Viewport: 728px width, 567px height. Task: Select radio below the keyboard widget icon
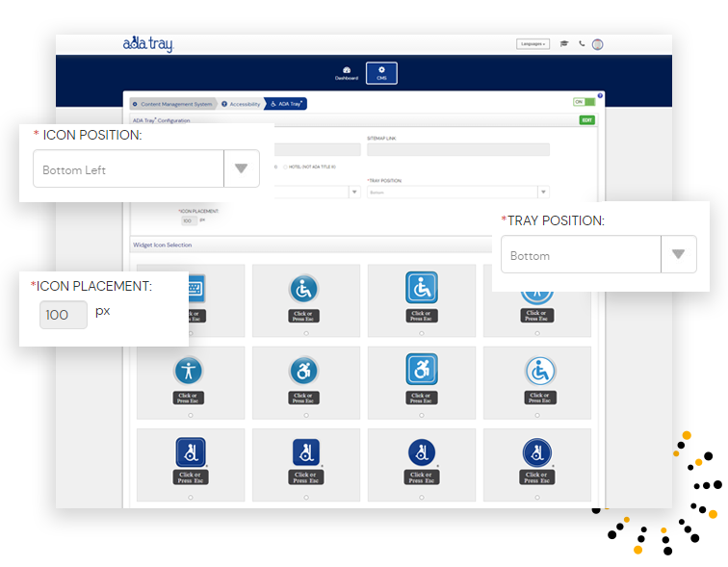coord(191,333)
